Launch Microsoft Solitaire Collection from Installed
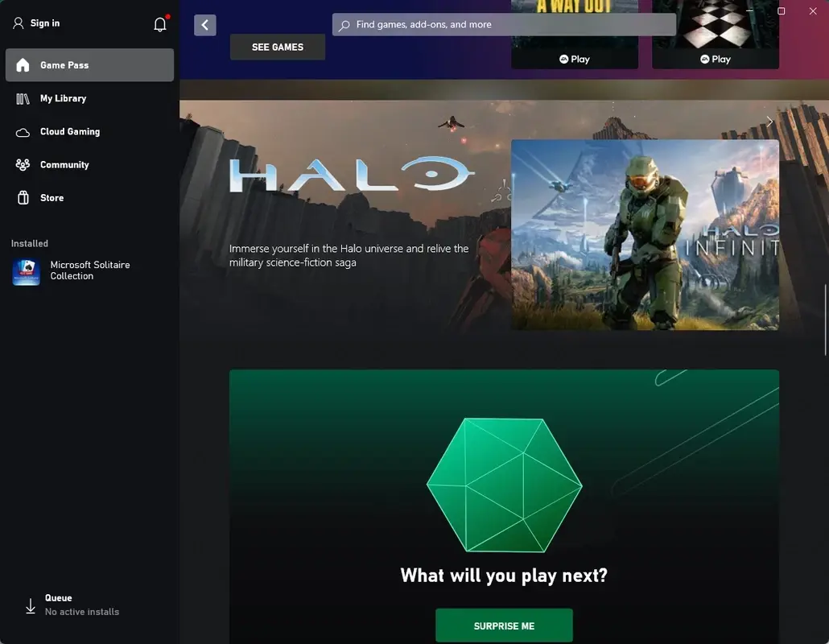 pyautogui.click(x=80, y=271)
